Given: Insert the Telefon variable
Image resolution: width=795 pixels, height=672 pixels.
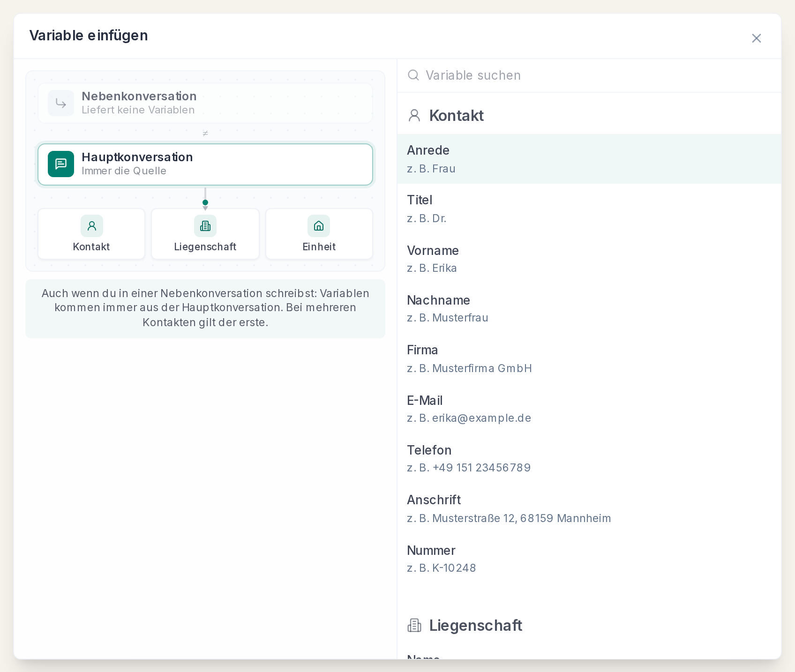Looking at the screenshot, I should pyautogui.click(x=589, y=459).
